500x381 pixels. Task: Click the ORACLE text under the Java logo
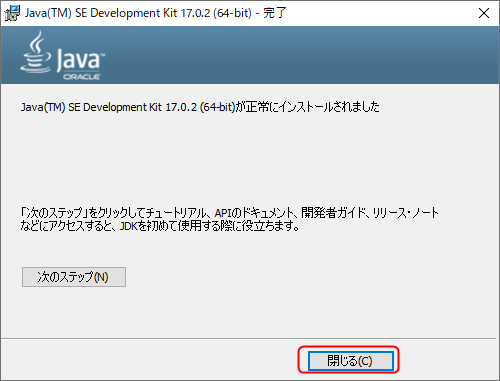point(82,77)
